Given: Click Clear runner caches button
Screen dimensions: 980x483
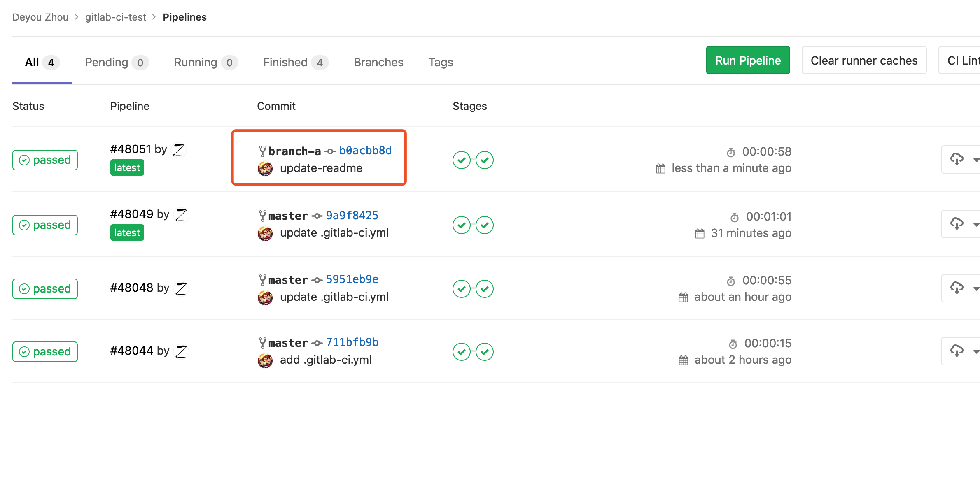Looking at the screenshot, I should pos(864,60).
